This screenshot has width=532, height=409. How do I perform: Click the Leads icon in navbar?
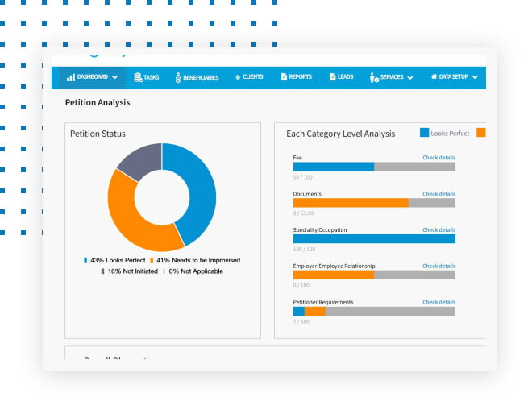click(x=332, y=77)
